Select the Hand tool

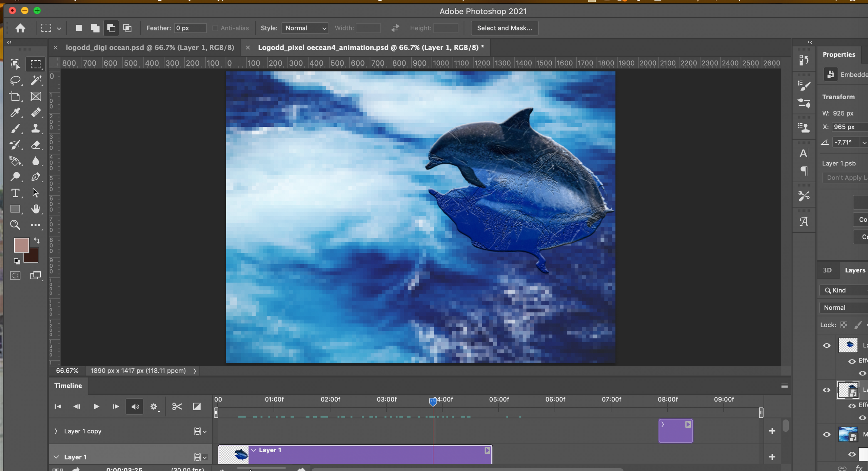point(36,209)
